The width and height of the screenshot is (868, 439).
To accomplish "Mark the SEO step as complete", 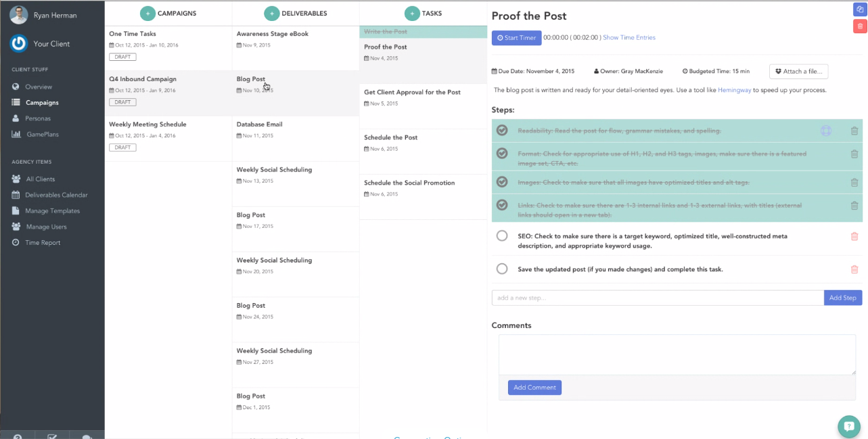I will tap(501, 235).
